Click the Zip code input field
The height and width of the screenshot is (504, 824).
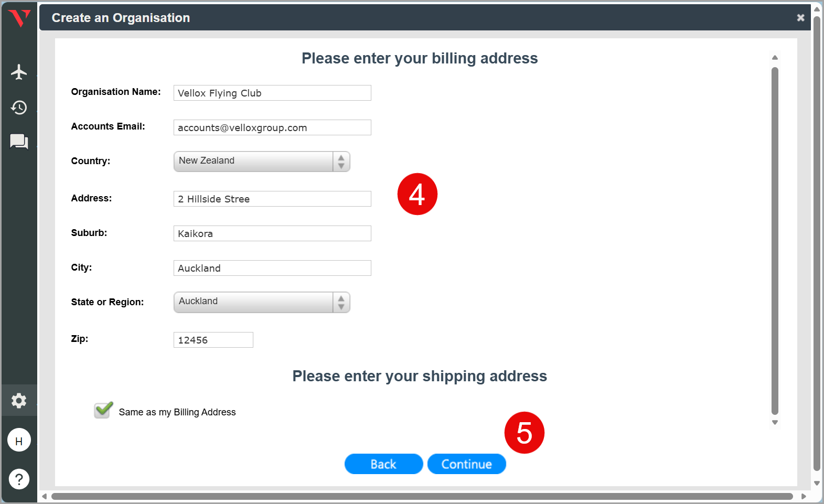[213, 340]
